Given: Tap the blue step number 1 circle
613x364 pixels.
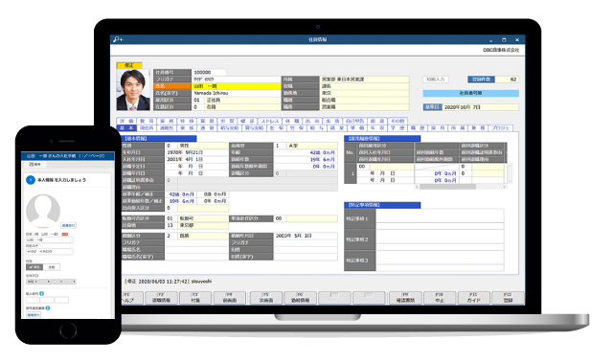Looking at the screenshot, I should [31, 180].
